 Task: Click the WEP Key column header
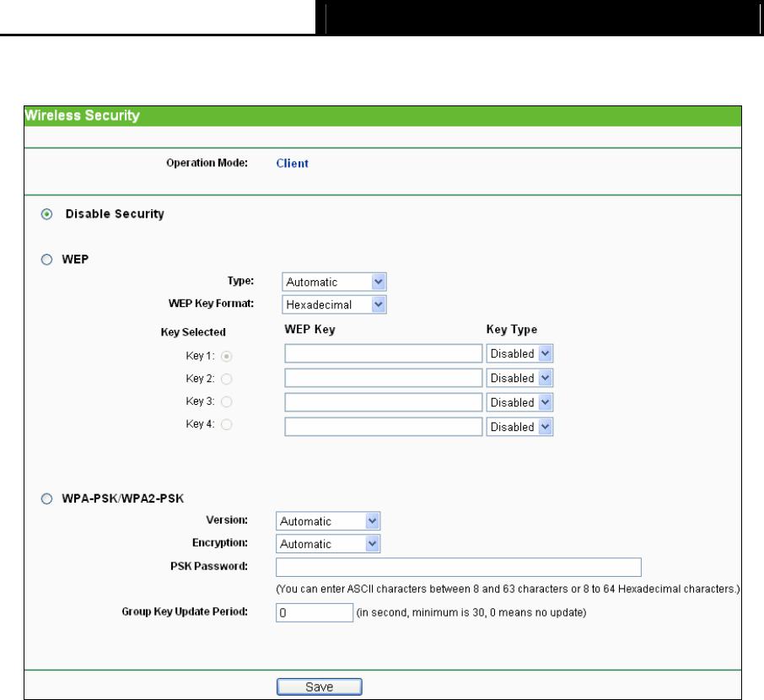click(309, 330)
